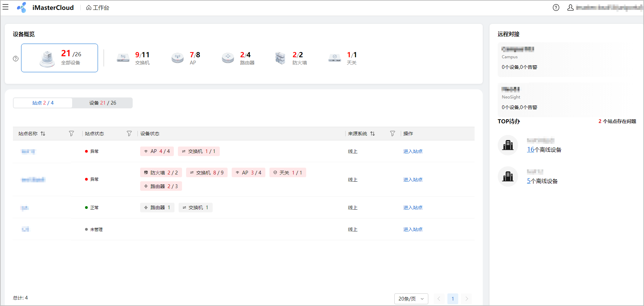The image size is (644, 306).
Task: Sort the table by source system
Action: [373, 134]
